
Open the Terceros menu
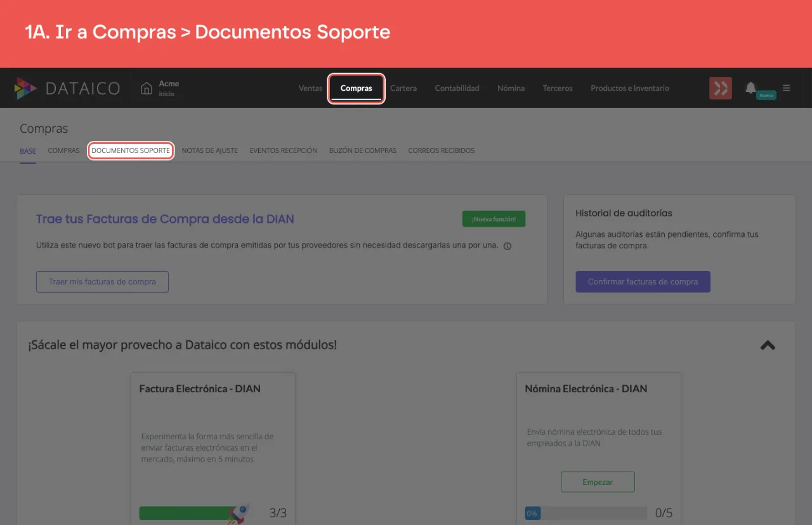tap(558, 88)
